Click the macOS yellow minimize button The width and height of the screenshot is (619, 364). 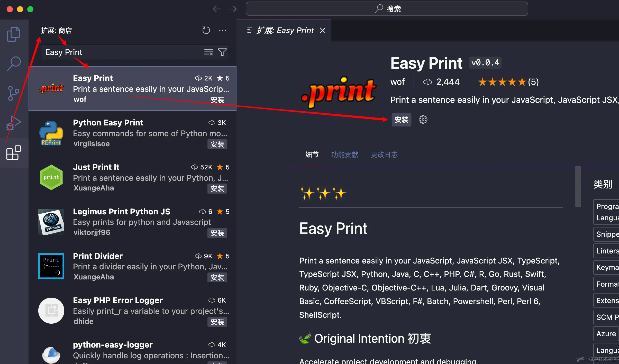[20, 9]
